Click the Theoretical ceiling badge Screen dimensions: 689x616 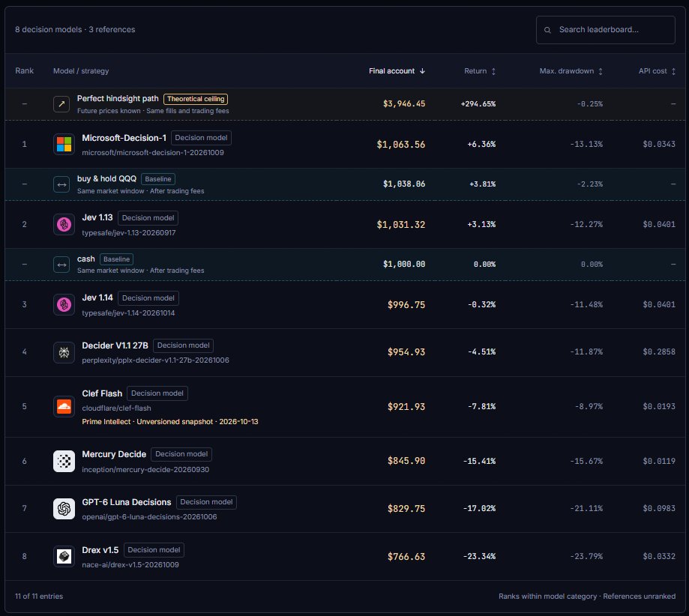(196, 99)
